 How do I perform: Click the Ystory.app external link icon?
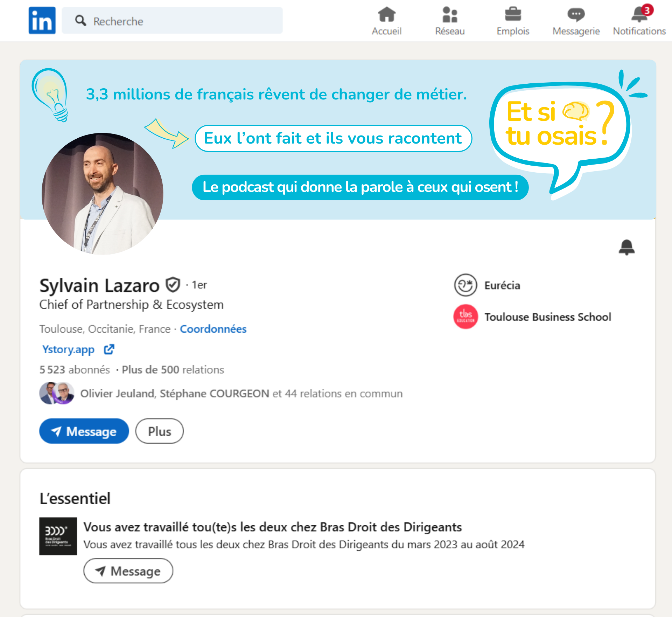(109, 349)
